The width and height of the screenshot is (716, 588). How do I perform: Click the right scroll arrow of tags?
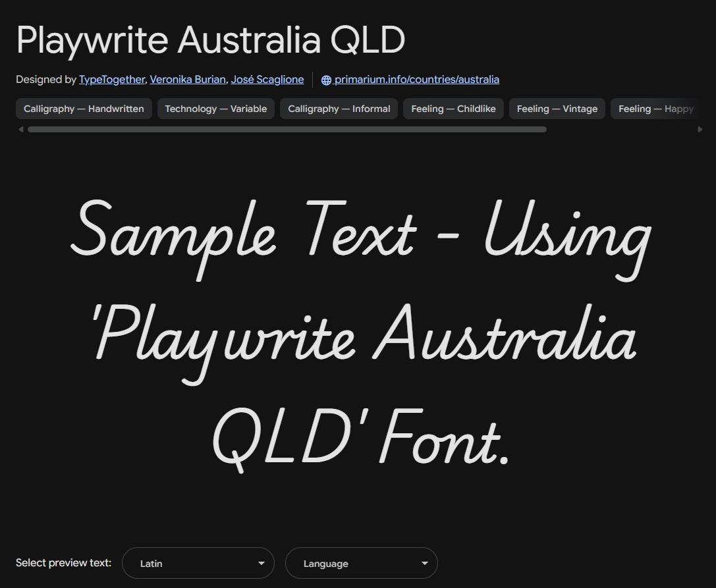click(x=700, y=129)
